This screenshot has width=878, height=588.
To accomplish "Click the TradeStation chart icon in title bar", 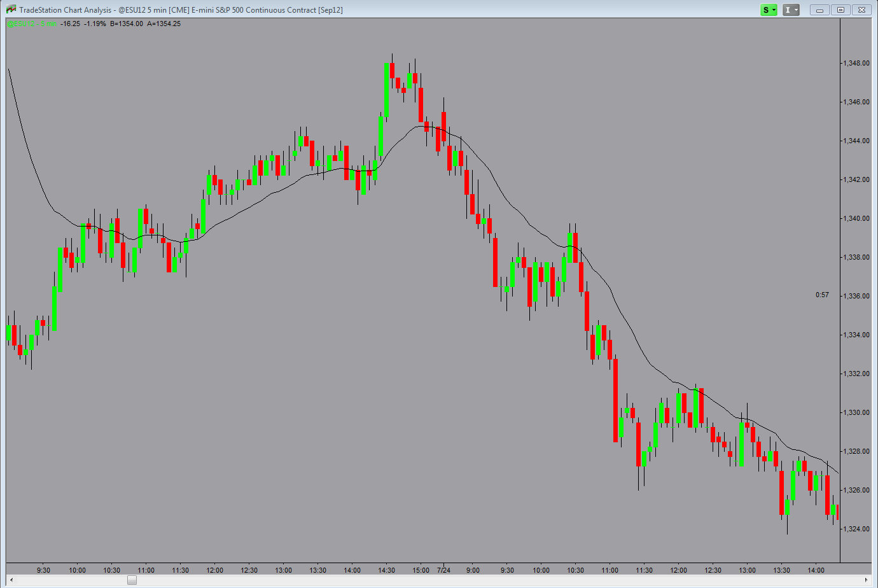I will (11, 10).
